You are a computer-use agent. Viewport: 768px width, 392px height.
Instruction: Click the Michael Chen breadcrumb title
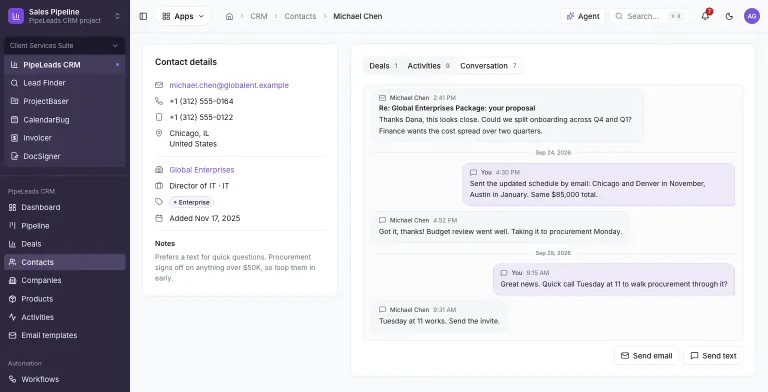coord(358,16)
